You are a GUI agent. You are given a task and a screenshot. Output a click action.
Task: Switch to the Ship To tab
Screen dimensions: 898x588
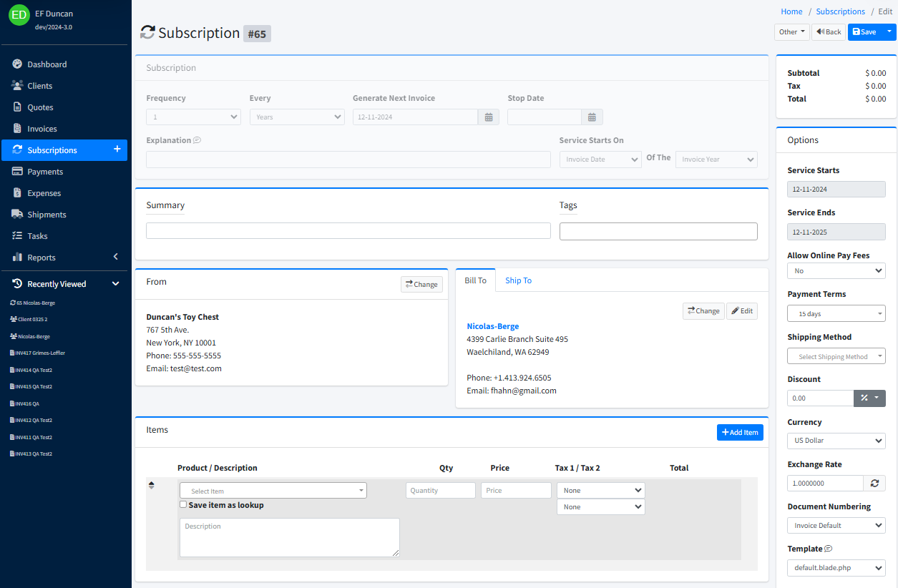518,280
